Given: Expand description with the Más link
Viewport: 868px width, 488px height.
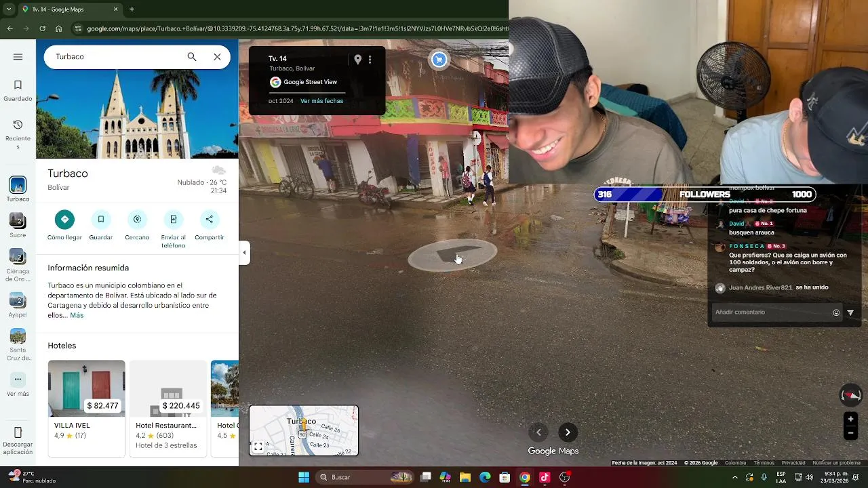Looking at the screenshot, I should tap(77, 315).
